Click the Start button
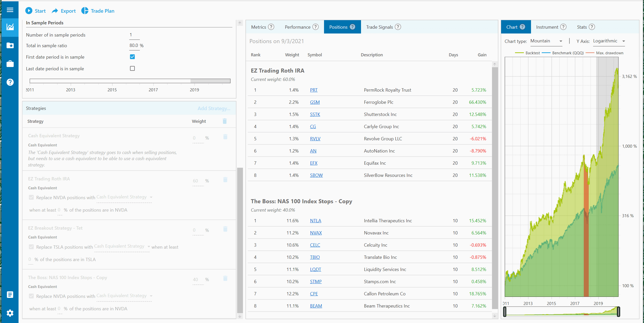 click(x=35, y=11)
